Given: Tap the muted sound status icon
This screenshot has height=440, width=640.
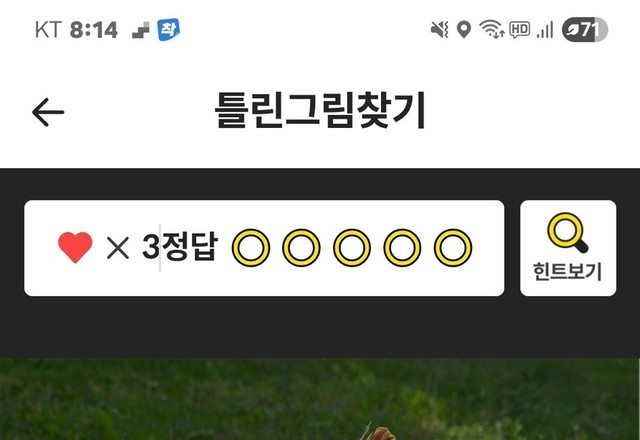Looking at the screenshot, I should pos(440,30).
